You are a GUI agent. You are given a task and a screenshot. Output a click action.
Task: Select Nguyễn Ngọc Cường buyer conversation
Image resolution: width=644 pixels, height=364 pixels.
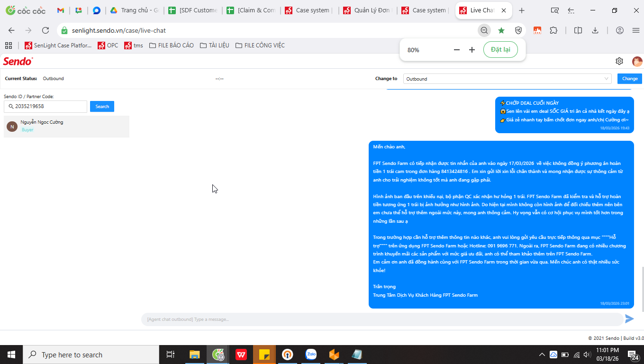point(66,126)
